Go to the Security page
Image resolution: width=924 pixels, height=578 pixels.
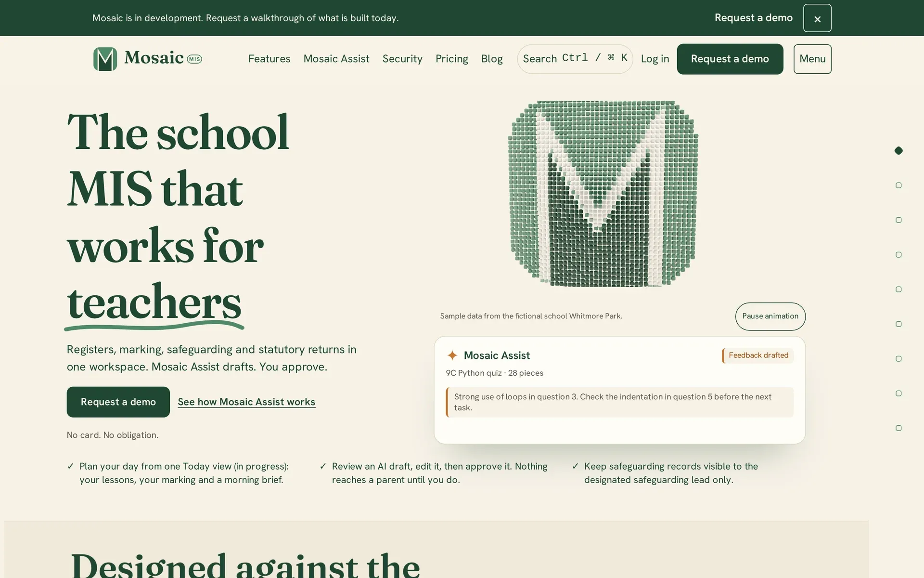click(402, 59)
